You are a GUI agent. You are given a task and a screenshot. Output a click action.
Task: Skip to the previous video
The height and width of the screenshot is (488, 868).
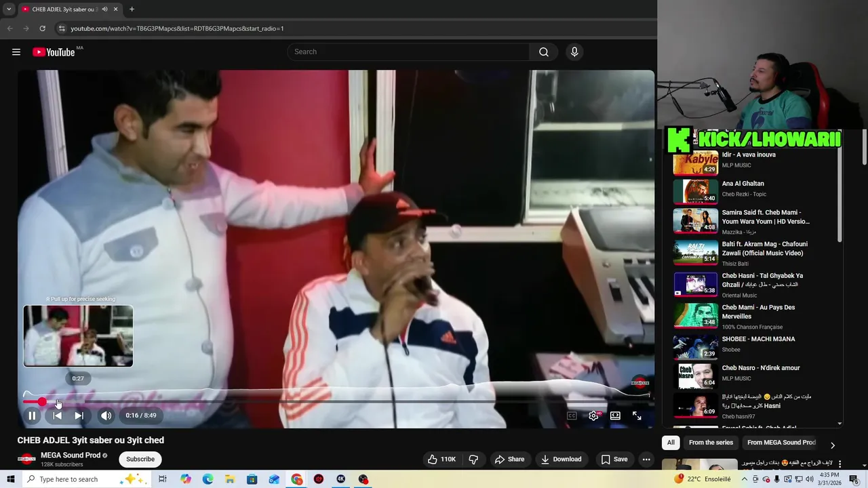(x=58, y=415)
